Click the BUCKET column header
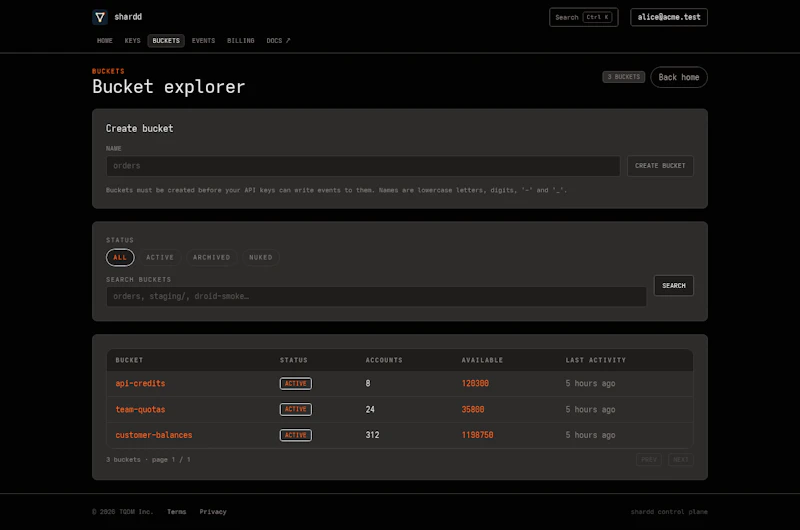 pyautogui.click(x=129, y=360)
